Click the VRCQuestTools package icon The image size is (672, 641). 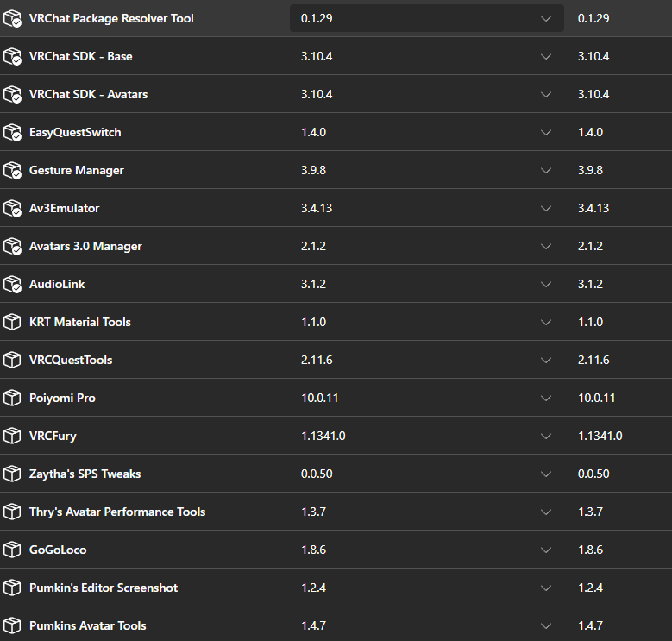click(12, 360)
